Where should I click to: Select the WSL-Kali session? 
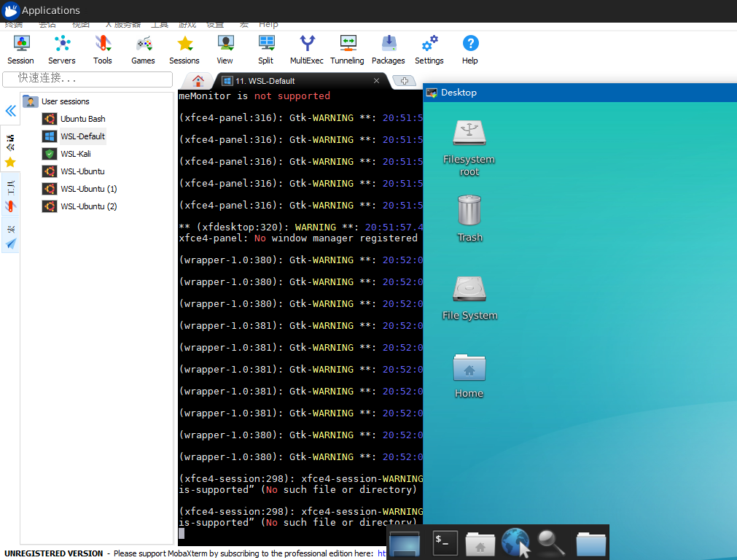click(x=67, y=154)
